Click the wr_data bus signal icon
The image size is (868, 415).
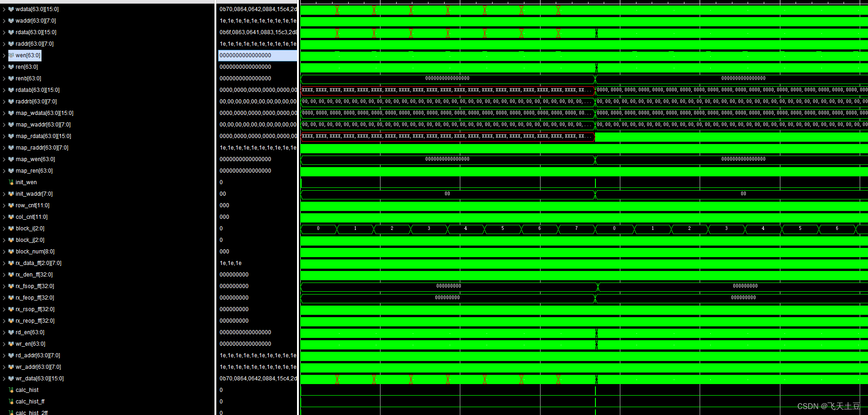coord(11,379)
